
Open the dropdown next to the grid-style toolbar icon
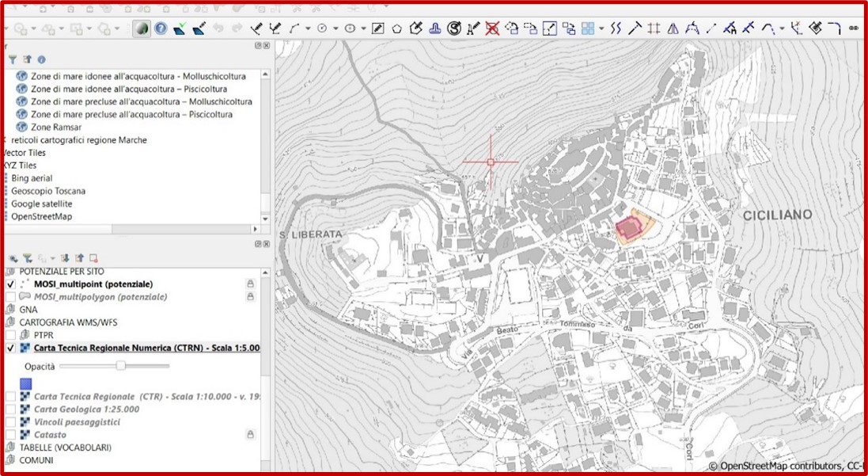(601, 29)
